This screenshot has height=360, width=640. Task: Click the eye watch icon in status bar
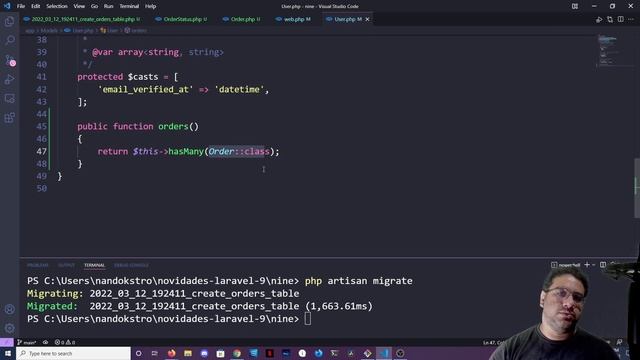tap(45, 342)
